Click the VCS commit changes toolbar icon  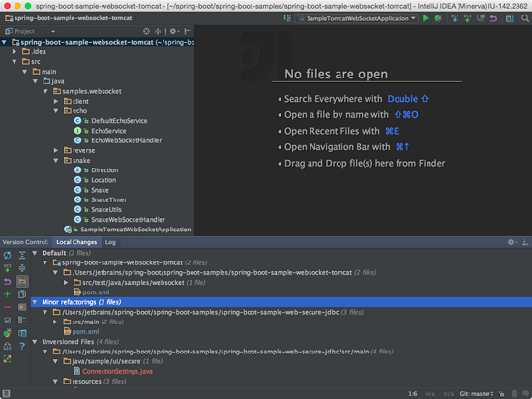pos(467,18)
